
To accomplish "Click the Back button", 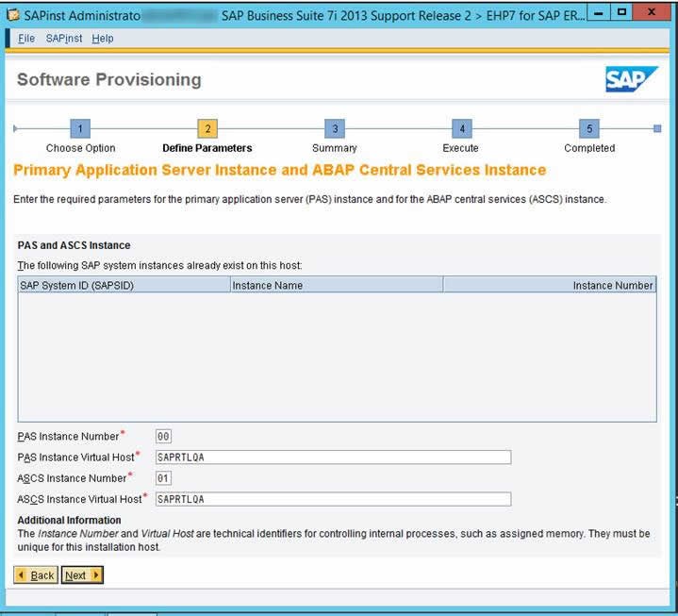I will point(36,575).
